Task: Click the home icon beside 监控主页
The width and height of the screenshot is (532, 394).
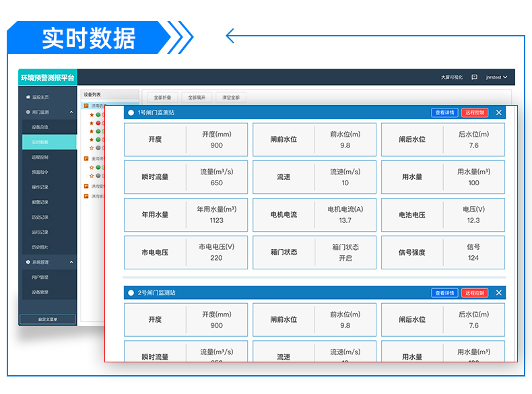Action: pos(28,97)
